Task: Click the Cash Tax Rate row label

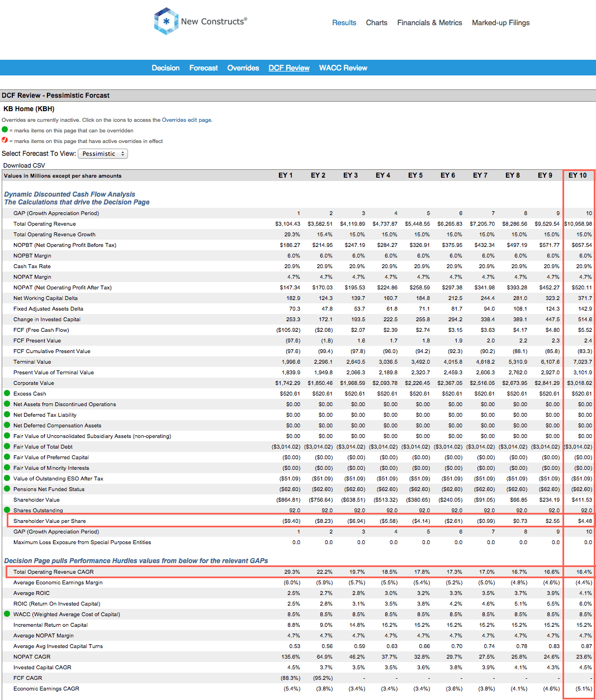Action: tap(32, 266)
